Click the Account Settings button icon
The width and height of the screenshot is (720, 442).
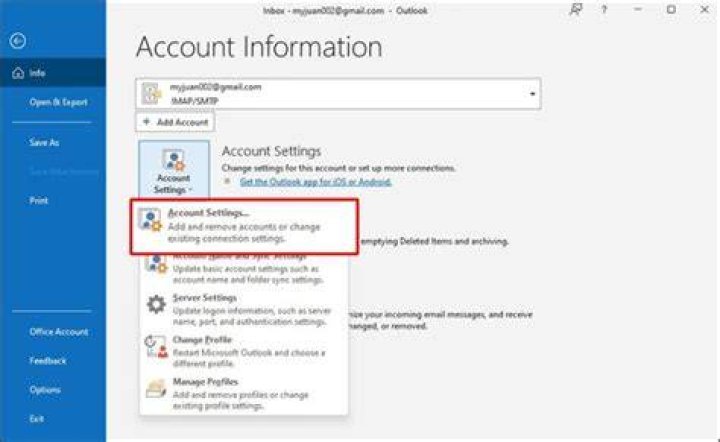(x=173, y=160)
